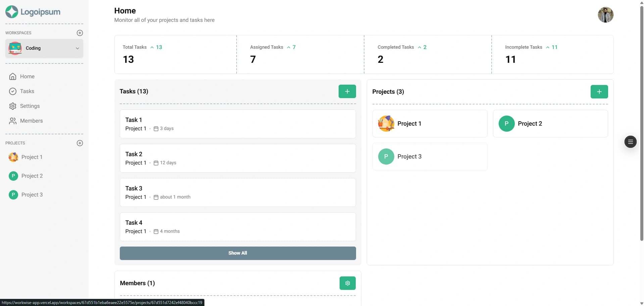Click the Settings gear icon in sidebar
The image size is (644, 306).
tap(12, 106)
